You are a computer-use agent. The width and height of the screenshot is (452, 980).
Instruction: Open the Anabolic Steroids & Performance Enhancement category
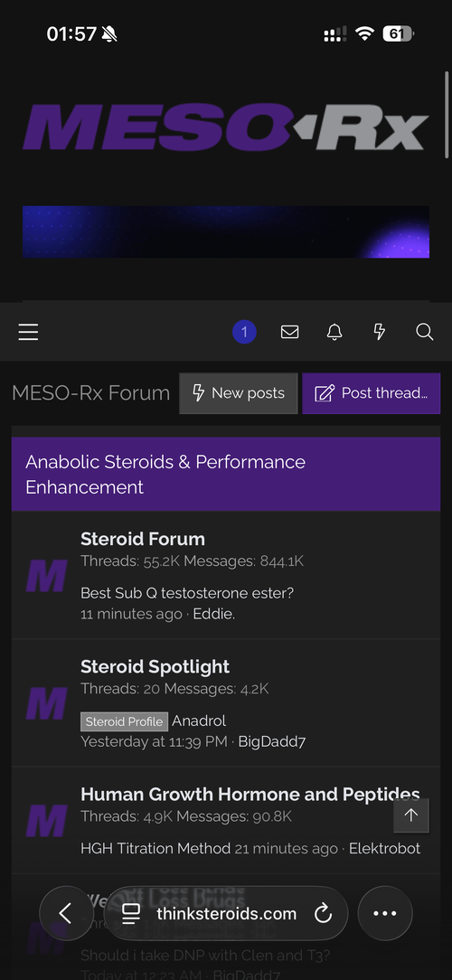click(165, 475)
